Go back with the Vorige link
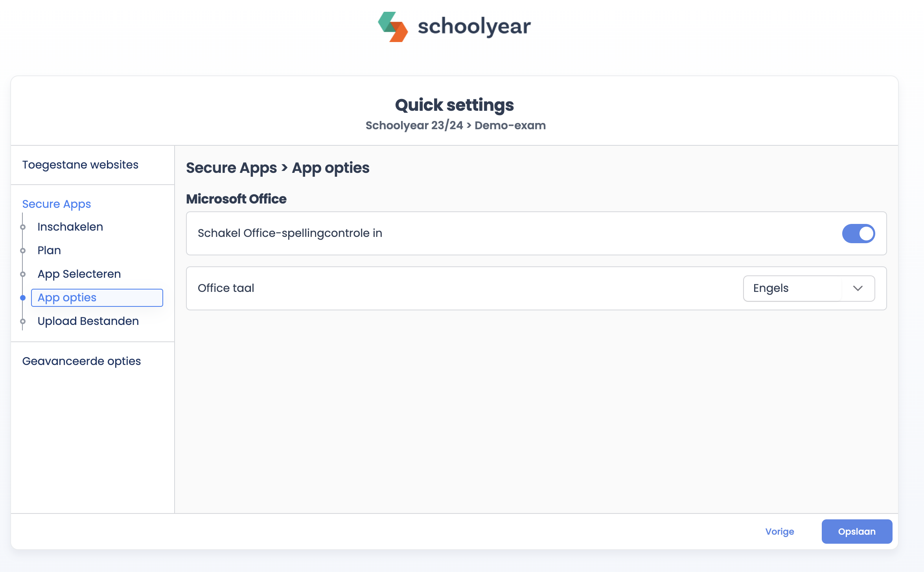 (x=779, y=532)
